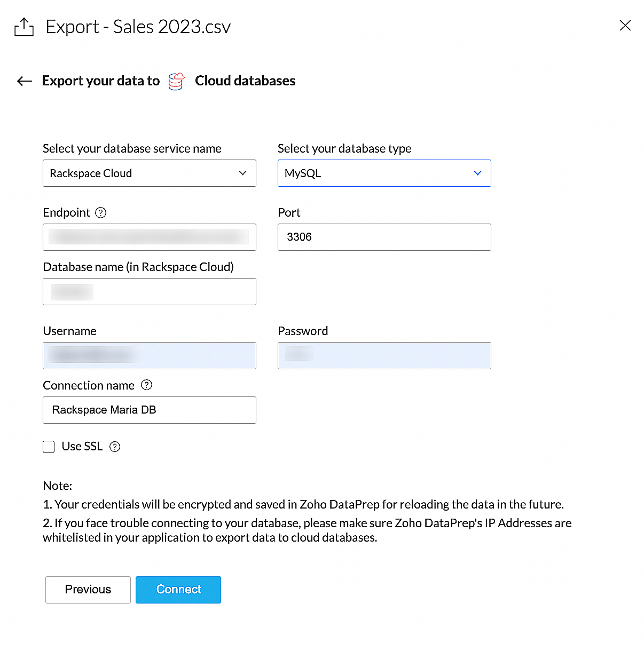Viewport: 644px width, 651px height.
Task: Show help for Use SSL option
Action: coord(115,447)
